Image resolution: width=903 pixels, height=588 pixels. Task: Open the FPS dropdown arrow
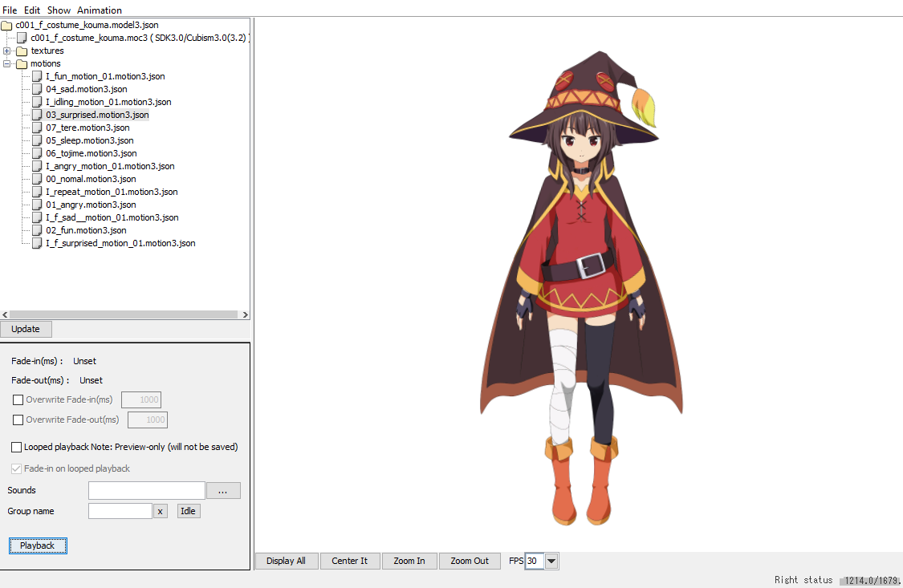click(x=551, y=561)
